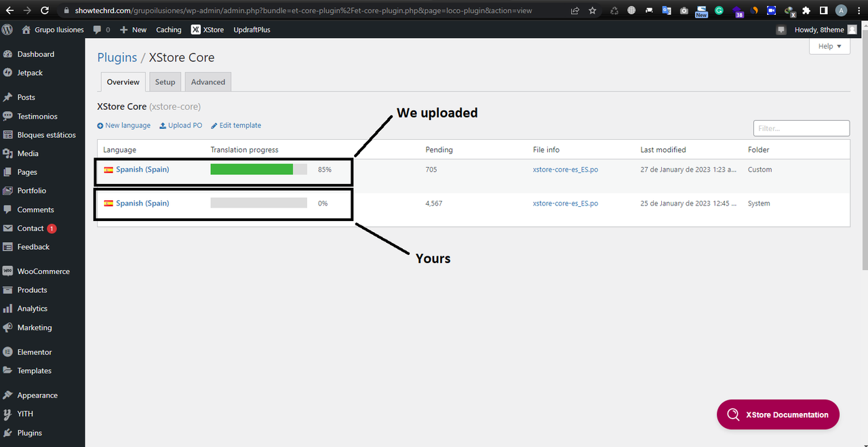
Task: Open the XStore Documentation button
Action: pos(778,414)
